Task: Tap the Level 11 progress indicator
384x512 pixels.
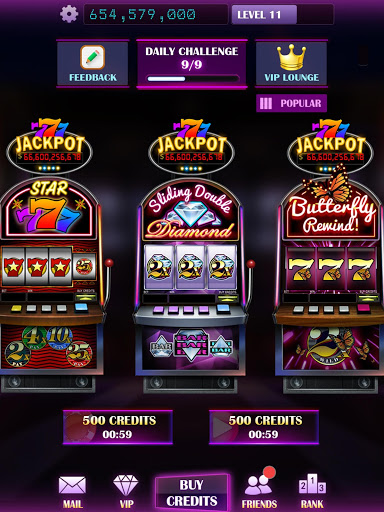Action: 283,15
